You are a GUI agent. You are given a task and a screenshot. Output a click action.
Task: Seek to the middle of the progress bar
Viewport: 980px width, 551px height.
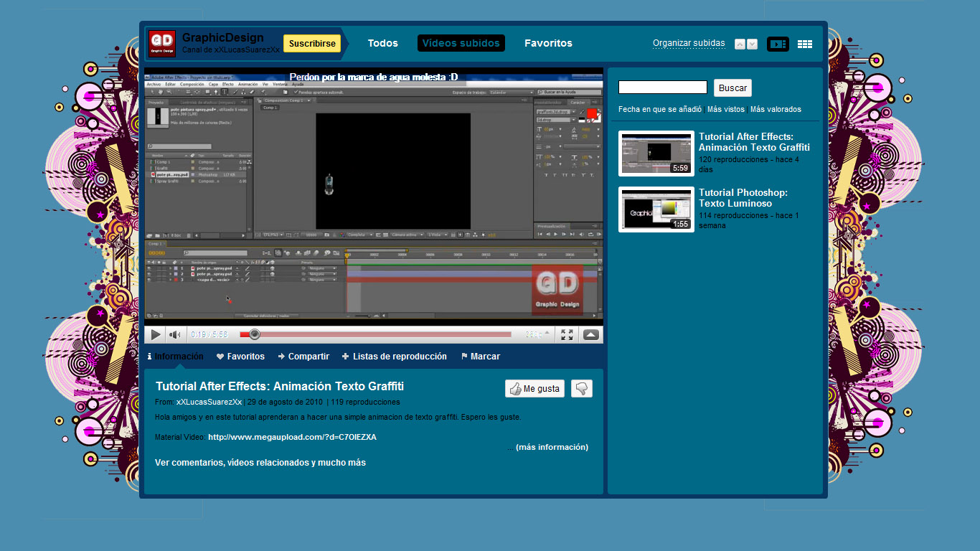(x=375, y=334)
